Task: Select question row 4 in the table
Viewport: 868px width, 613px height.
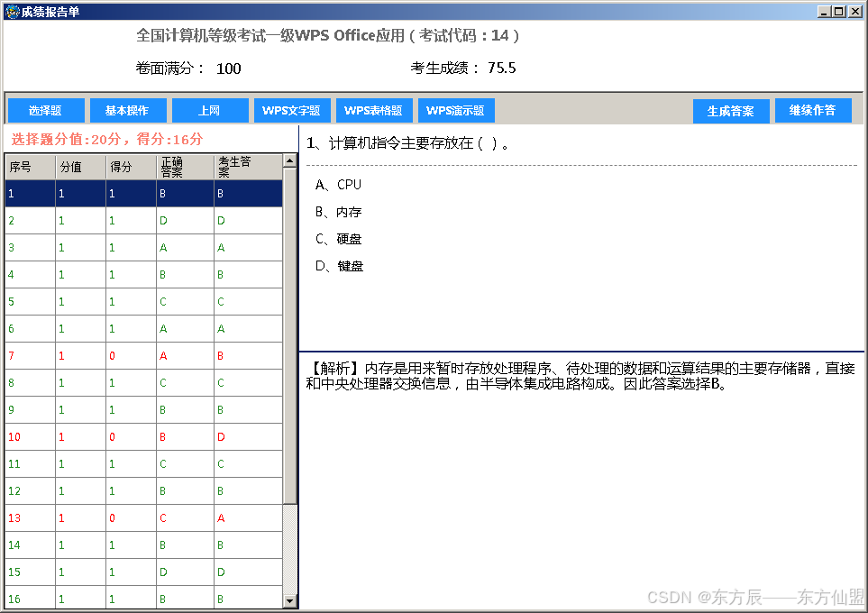Action: tap(144, 275)
